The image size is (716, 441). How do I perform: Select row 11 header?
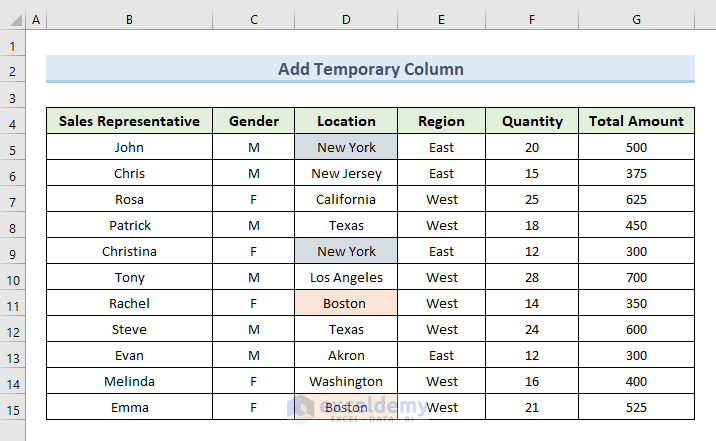13,303
